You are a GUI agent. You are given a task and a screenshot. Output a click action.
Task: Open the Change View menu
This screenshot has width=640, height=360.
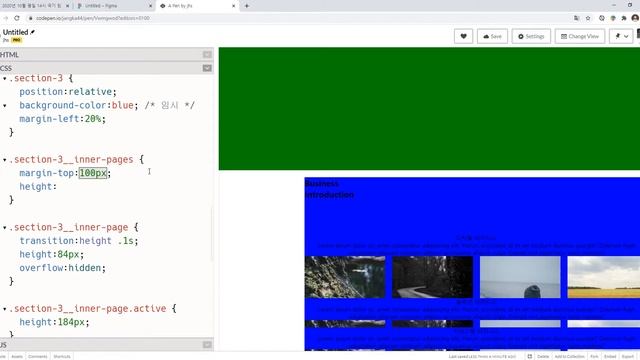(x=580, y=36)
